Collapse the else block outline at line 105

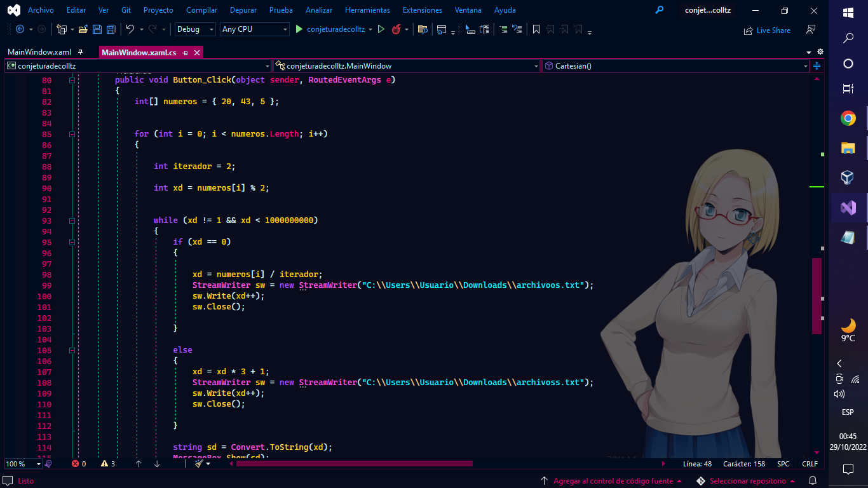click(72, 350)
